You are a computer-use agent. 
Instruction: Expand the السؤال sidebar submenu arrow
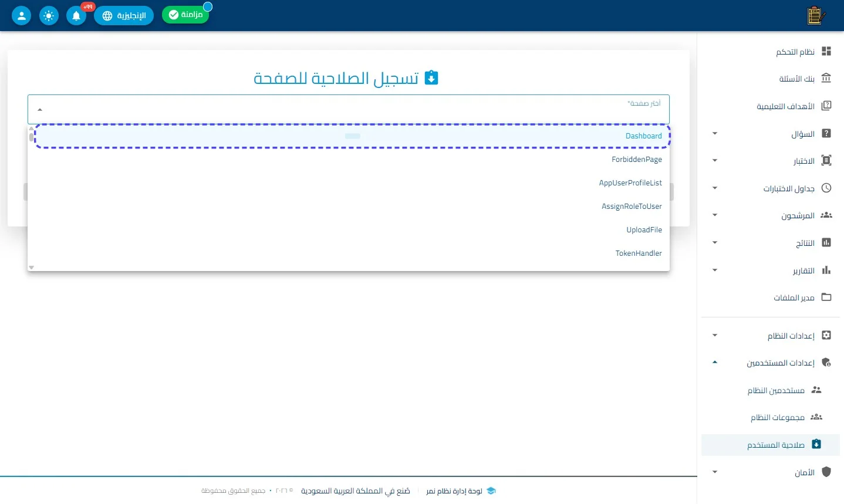[x=715, y=134]
